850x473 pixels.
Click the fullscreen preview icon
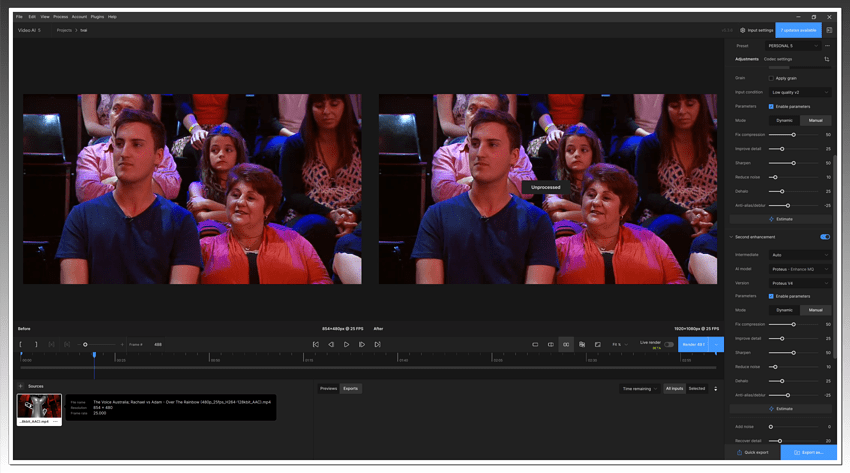coord(597,345)
